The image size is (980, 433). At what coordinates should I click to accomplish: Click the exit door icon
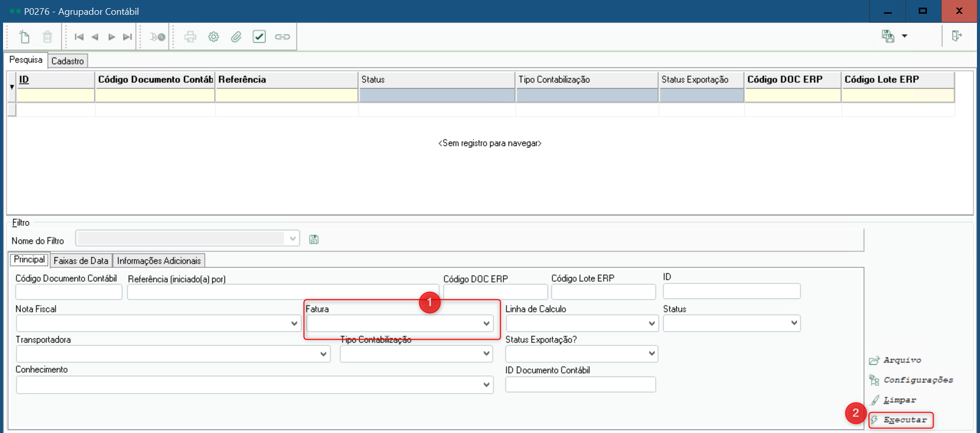click(957, 36)
